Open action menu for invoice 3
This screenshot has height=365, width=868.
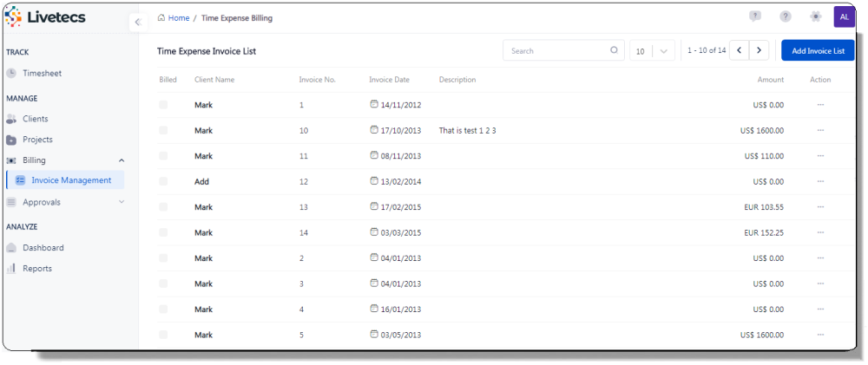click(820, 284)
